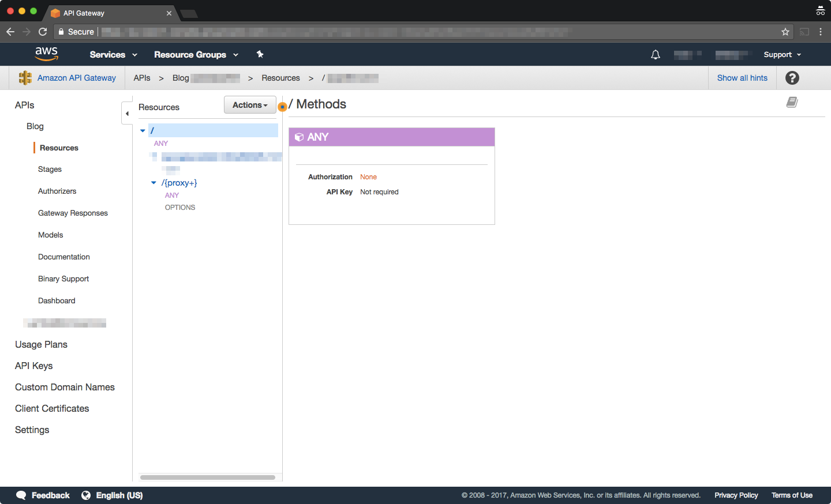Click the Feedback link in footer
Screen dimensions: 831x504
tap(51, 495)
